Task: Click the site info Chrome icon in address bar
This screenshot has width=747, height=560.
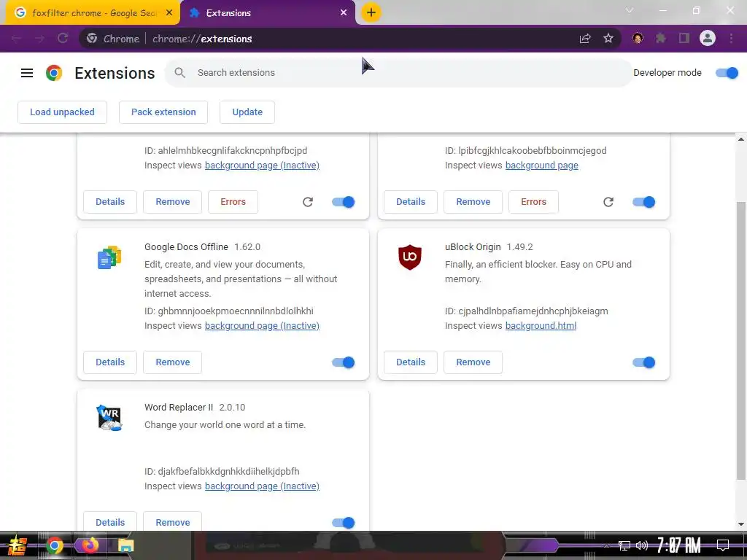Action: click(x=92, y=39)
